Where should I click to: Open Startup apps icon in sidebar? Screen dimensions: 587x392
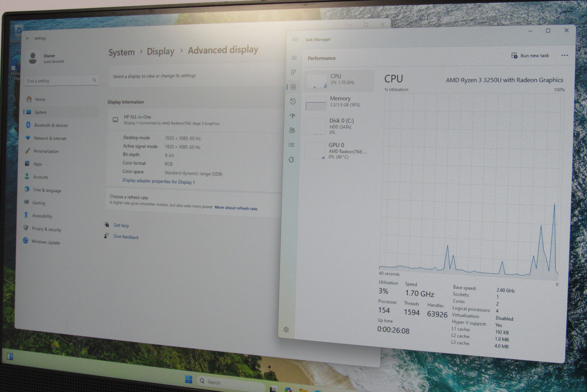(x=292, y=116)
